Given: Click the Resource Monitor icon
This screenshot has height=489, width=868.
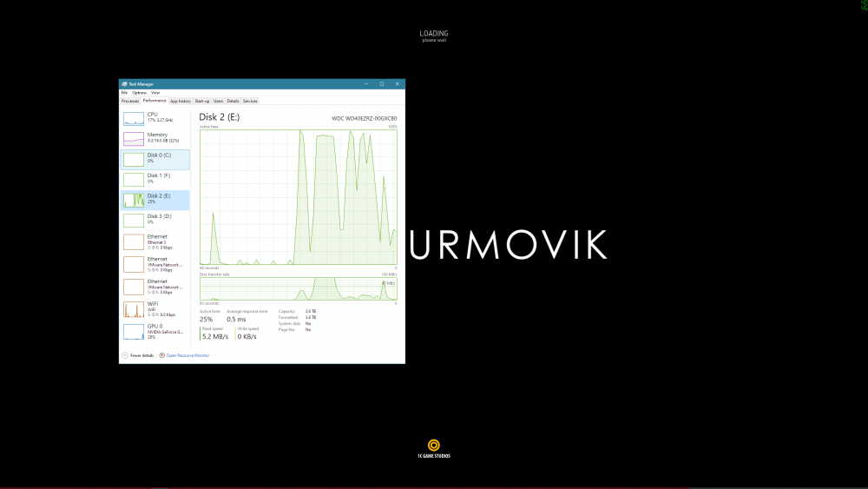Looking at the screenshot, I should coord(161,355).
